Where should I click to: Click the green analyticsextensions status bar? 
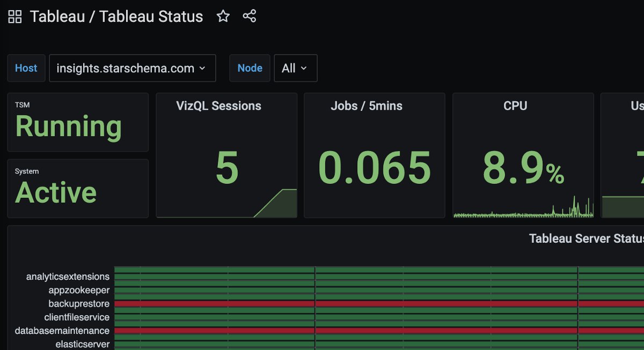[379, 277]
